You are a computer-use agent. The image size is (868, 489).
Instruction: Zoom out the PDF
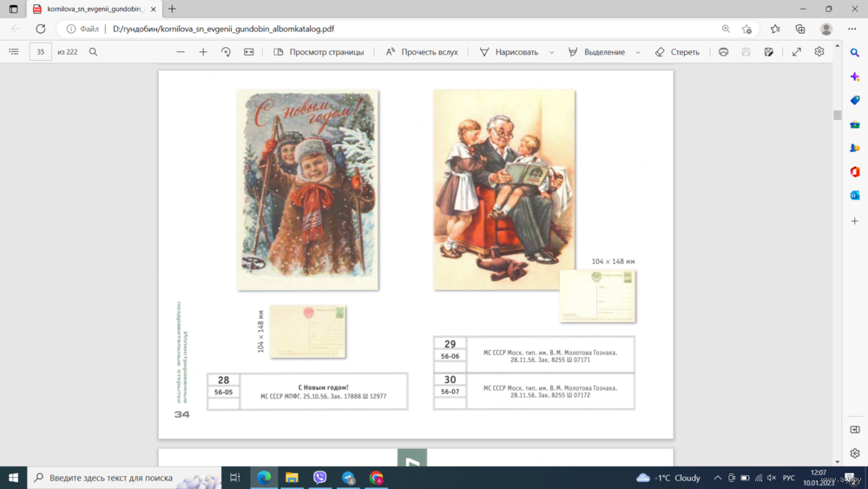point(181,51)
